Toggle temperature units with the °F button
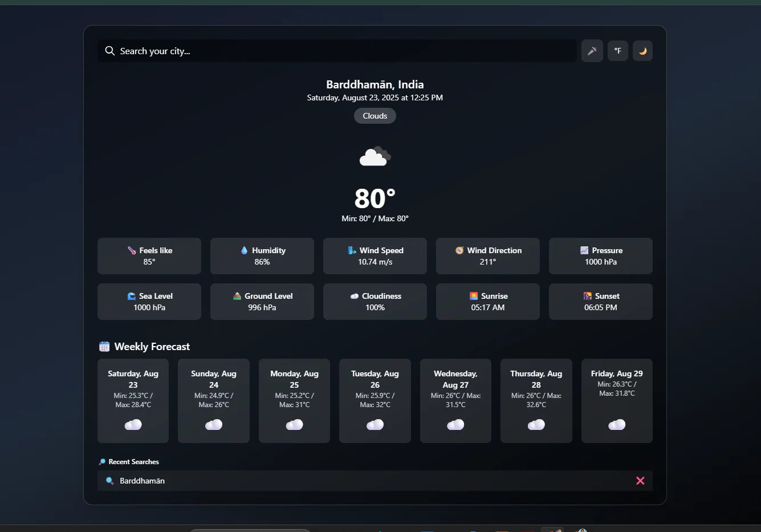The image size is (761, 532). [x=617, y=51]
